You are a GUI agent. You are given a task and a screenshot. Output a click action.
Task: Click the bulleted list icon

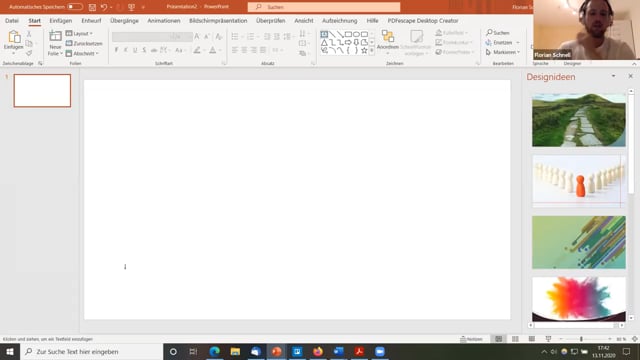pos(235,37)
